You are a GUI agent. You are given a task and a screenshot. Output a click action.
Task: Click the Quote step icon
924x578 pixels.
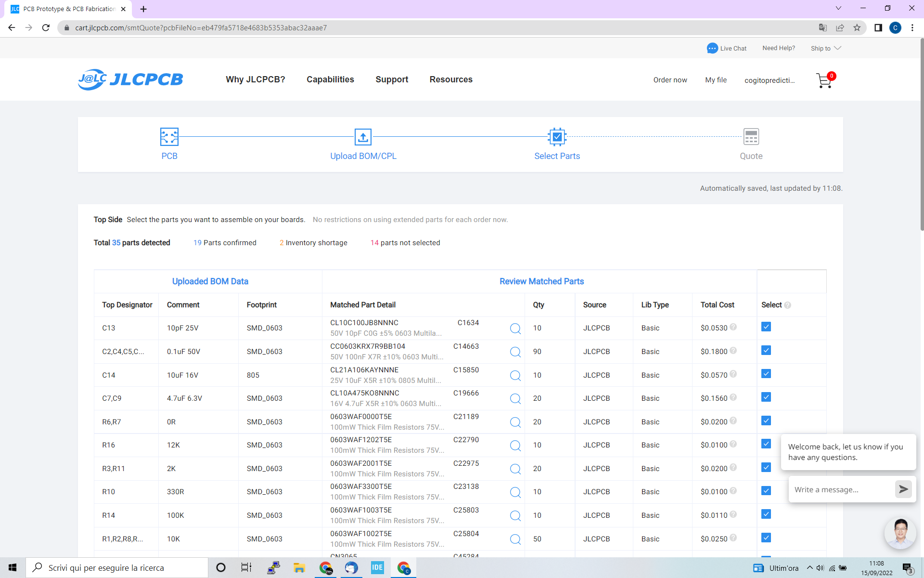pos(751,137)
